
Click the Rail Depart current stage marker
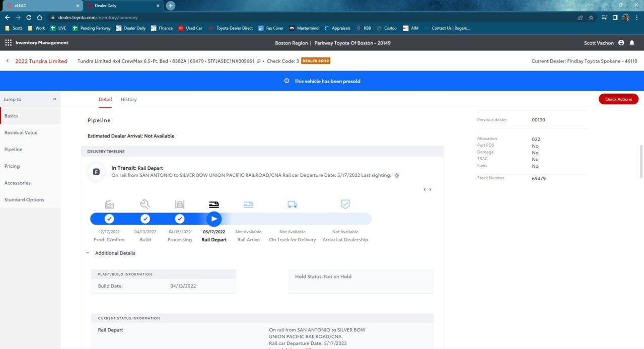(x=214, y=219)
